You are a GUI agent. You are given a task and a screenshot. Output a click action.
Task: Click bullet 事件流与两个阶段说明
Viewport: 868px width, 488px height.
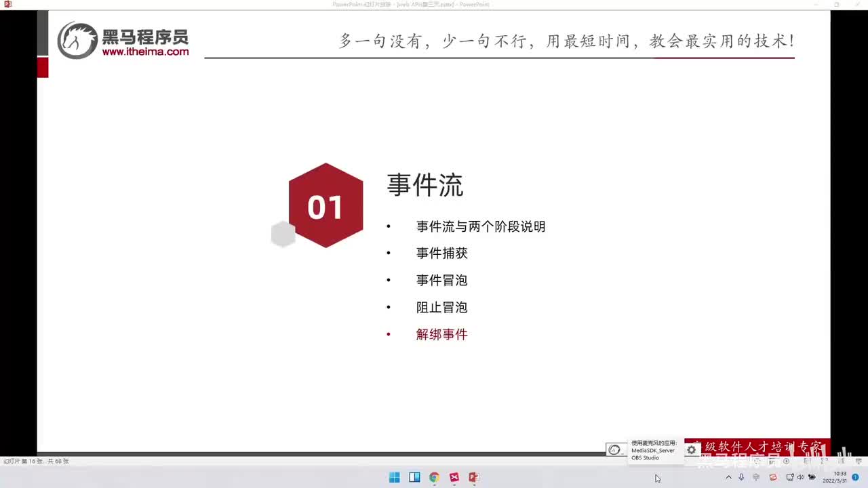pyautogui.click(x=481, y=226)
